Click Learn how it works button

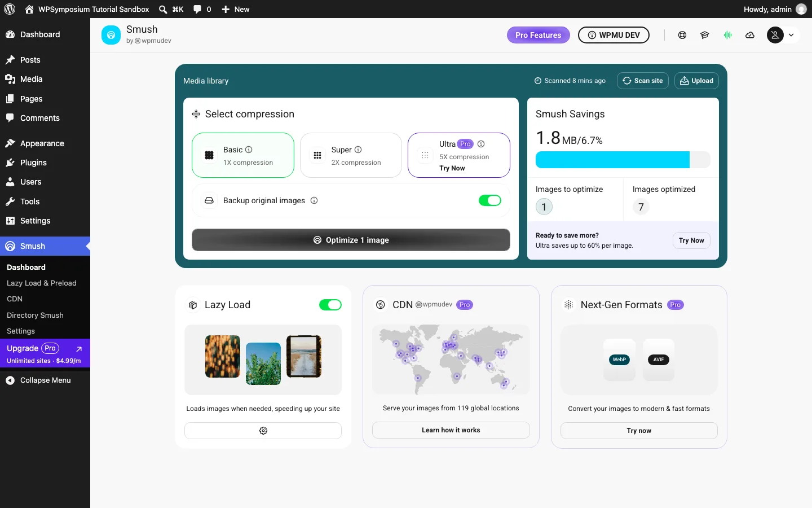click(451, 430)
